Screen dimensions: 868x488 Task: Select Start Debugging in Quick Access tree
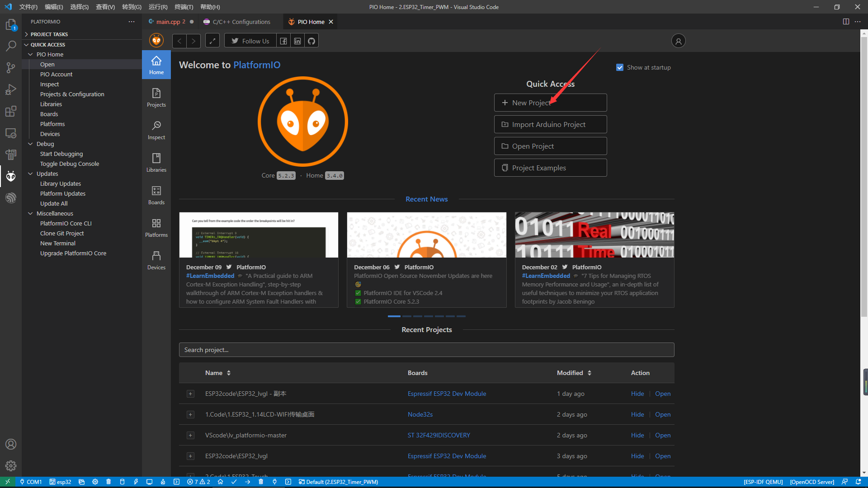click(61, 154)
